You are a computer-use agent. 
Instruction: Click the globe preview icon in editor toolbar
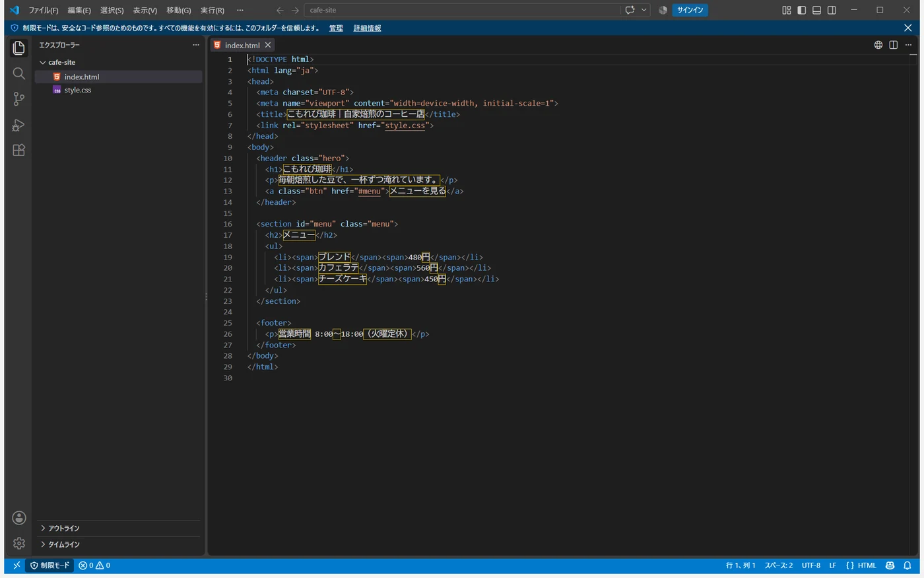pyautogui.click(x=878, y=45)
